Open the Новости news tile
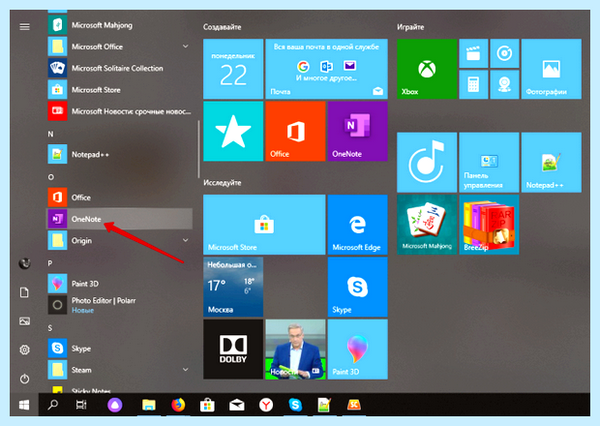 click(x=295, y=349)
